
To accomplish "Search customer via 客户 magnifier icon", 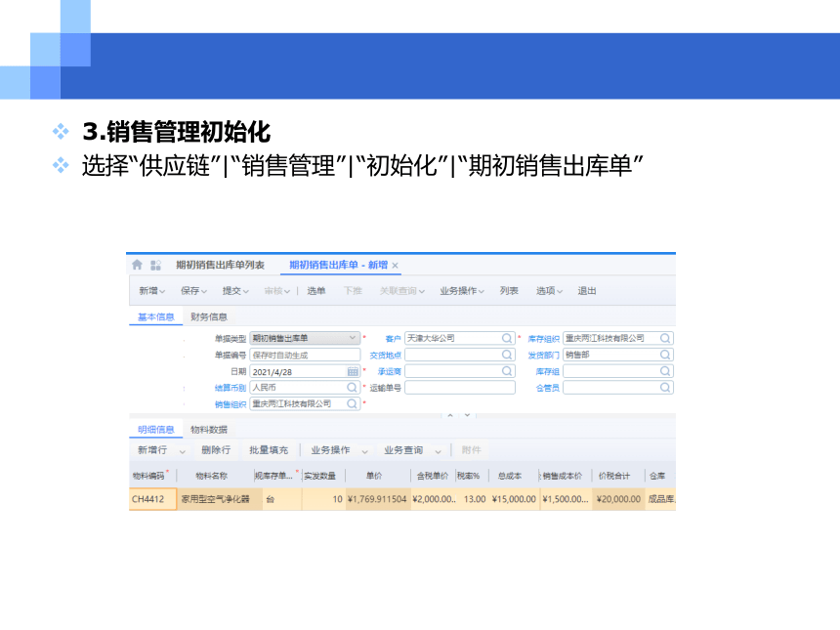I will tap(506, 338).
